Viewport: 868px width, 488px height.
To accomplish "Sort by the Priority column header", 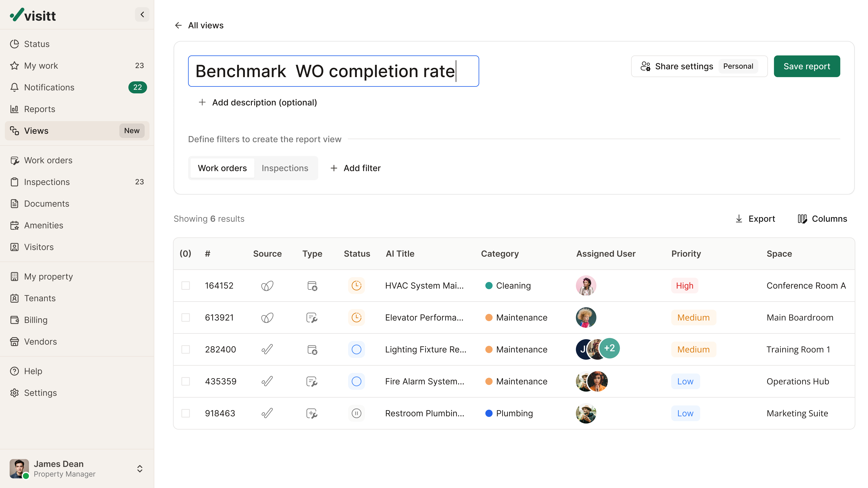I will (x=686, y=254).
